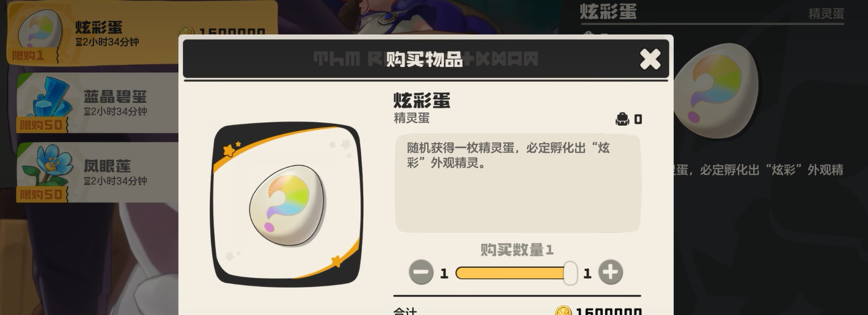Click the gold coin icon beside total

pyautogui.click(x=564, y=311)
